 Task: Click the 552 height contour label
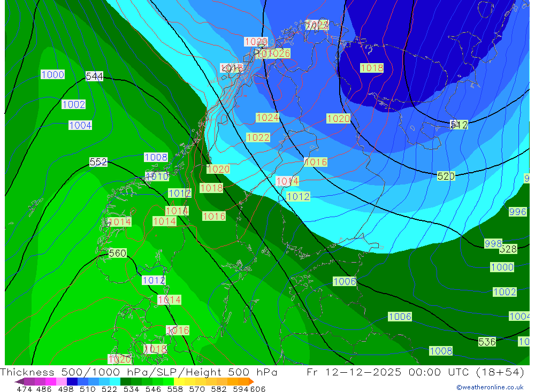(98, 162)
